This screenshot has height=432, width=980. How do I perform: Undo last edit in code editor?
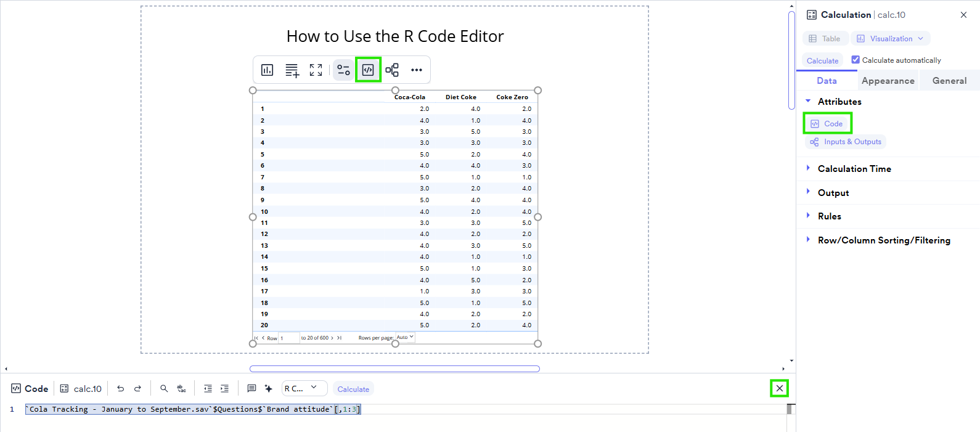coord(121,388)
